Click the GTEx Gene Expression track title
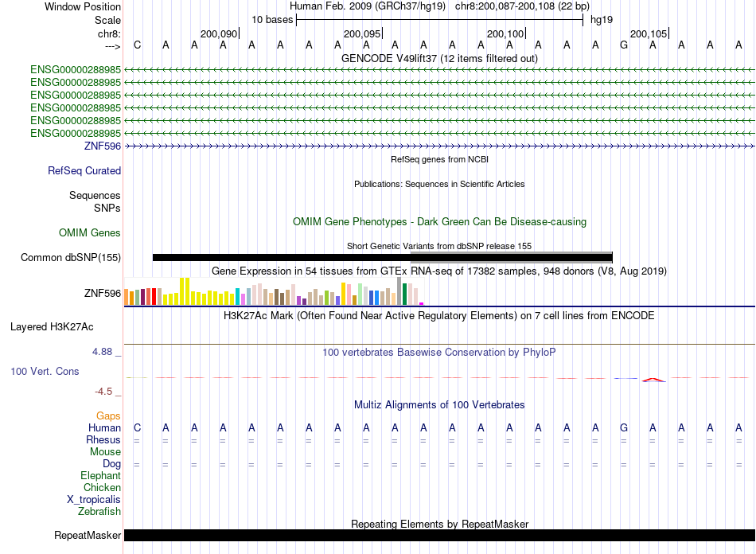This screenshot has width=756, height=554. click(x=439, y=271)
